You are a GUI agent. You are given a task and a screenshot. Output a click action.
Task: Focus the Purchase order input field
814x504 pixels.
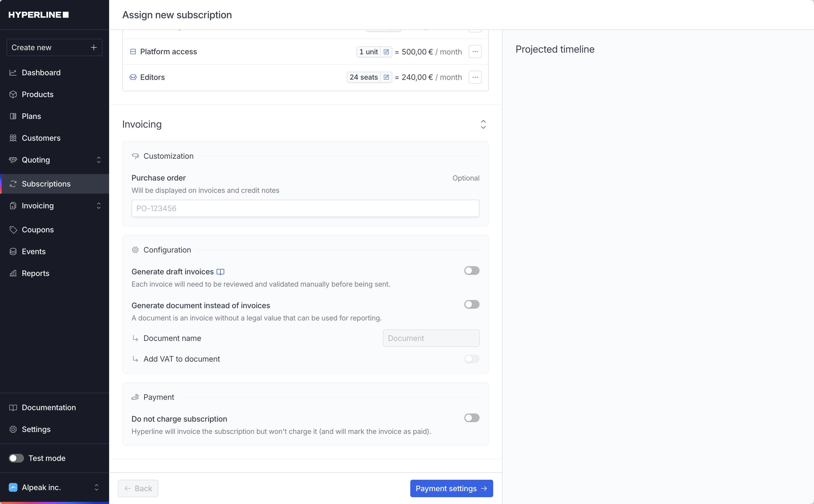(305, 208)
